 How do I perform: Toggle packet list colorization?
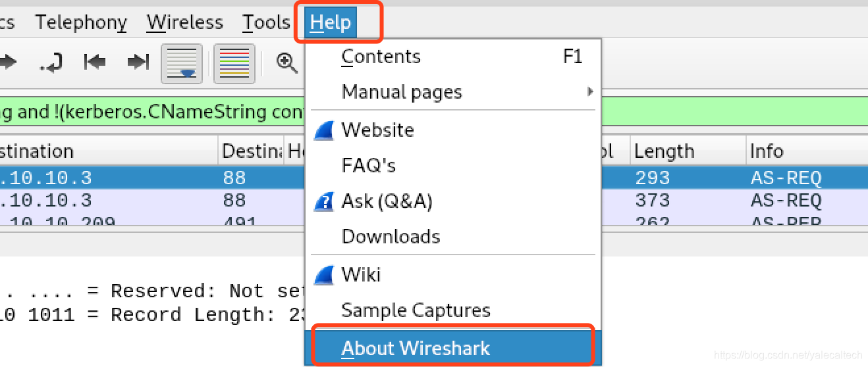tap(234, 63)
